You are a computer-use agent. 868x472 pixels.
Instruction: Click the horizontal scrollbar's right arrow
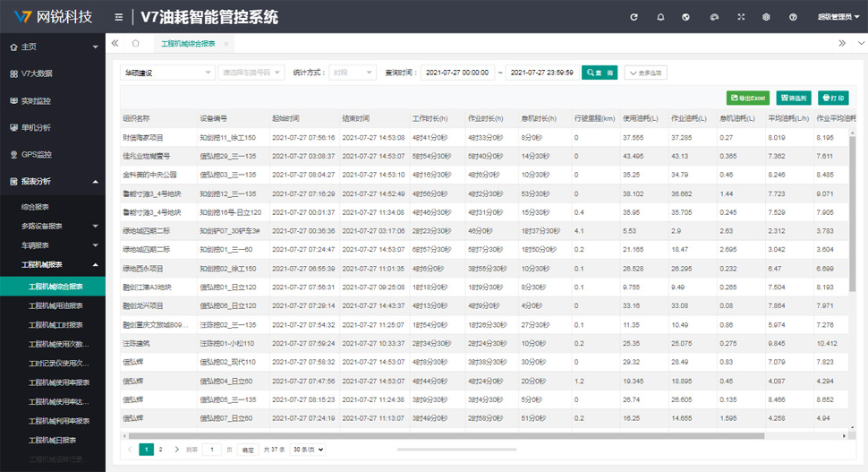[844, 436]
